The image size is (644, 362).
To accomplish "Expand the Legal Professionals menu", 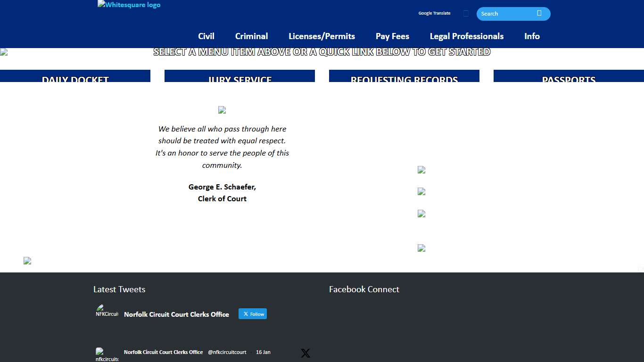I will coord(466,36).
